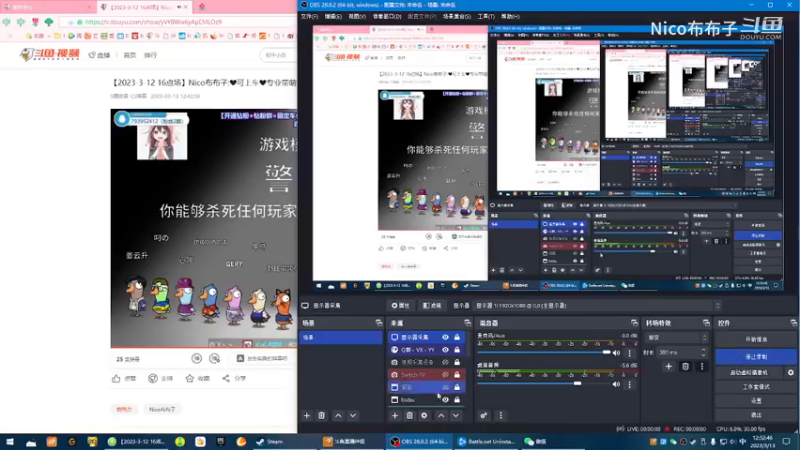
Task: Remove selected source with trash icon
Action: point(409,415)
